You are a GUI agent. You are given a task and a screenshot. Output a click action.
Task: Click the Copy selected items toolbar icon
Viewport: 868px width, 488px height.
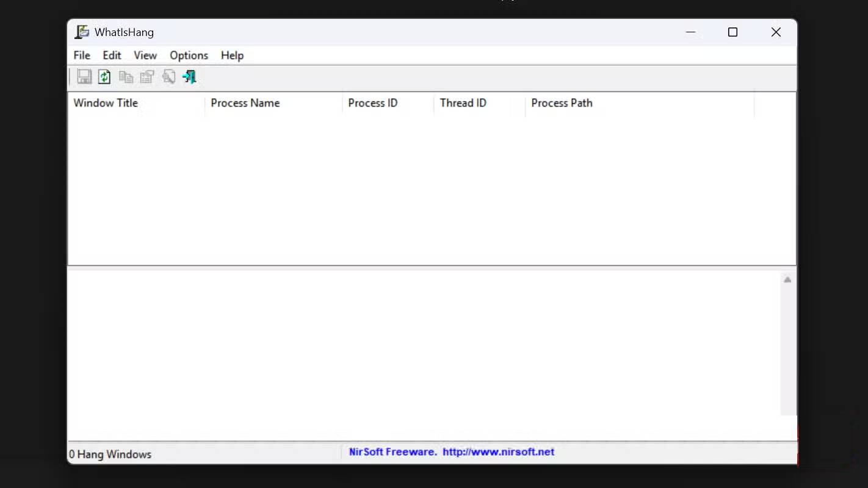pyautogui.click(x=126, y=77)
